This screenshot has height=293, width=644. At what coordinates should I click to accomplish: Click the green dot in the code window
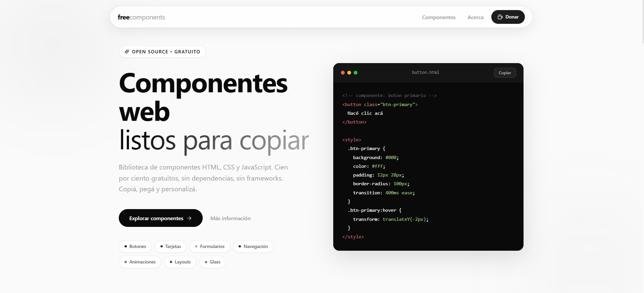[355, 72]
